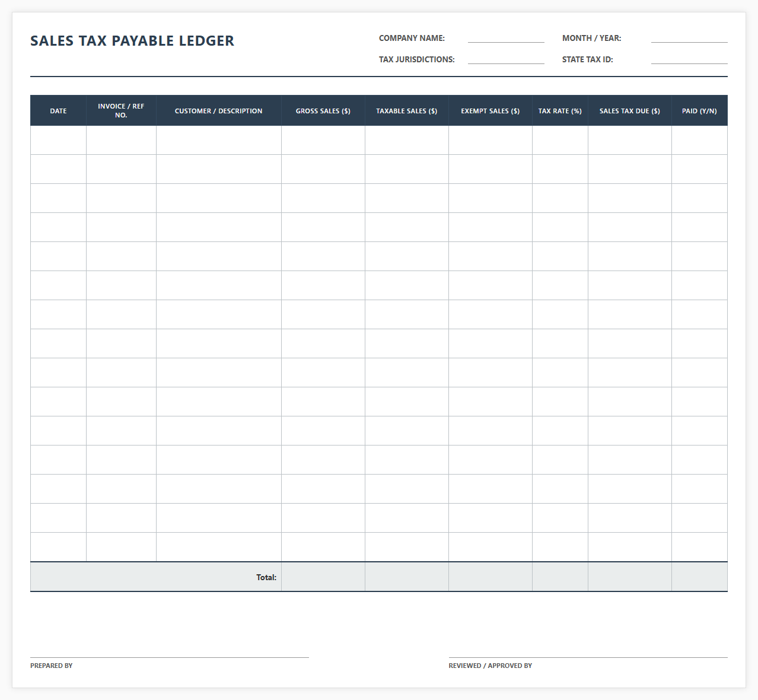The height and width of the screenshot is (700, 758).
Task: Click the last row's Date cell above Total
Action: point(58,547)
